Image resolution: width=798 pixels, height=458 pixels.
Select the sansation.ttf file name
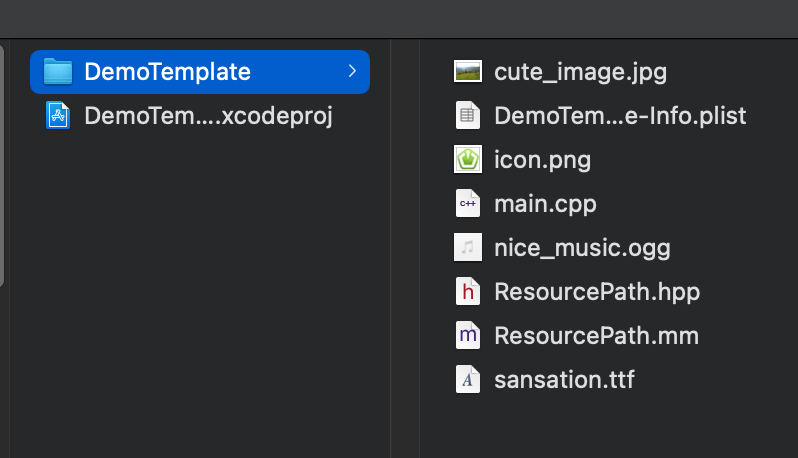pos(564,379)
